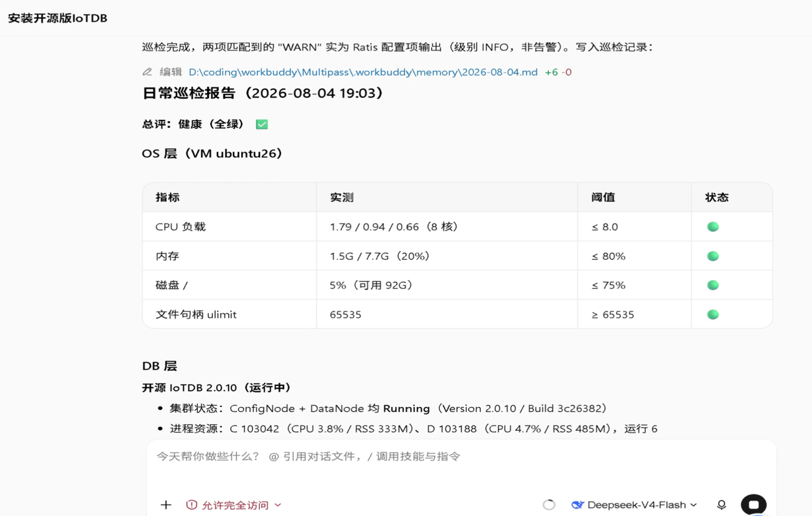Click the message input field placeholder
812x516 pixels.
tap(308, 456)
